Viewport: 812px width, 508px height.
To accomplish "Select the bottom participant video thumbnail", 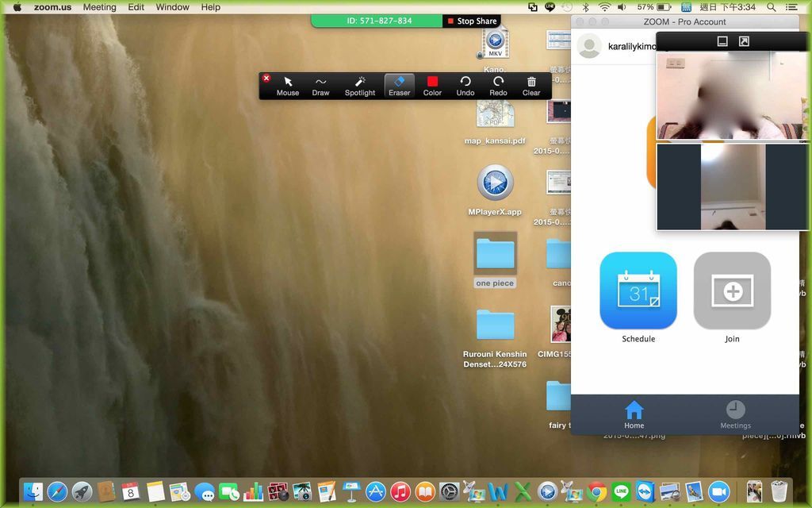I will (732, 187).
